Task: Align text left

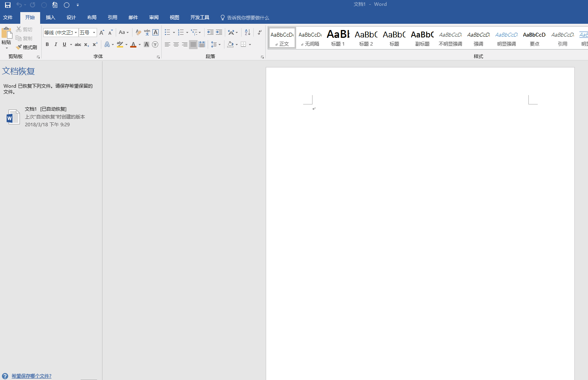Action: [x=168, y=44]
